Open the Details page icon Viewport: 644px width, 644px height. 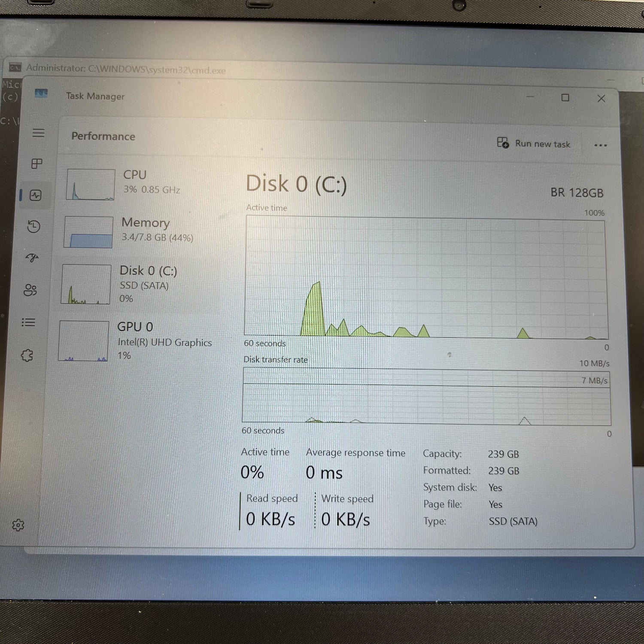[x=28, y=322]
